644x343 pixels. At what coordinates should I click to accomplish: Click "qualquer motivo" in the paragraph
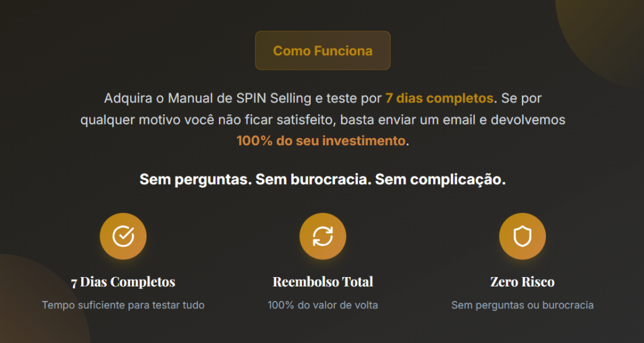pos(121,119)
